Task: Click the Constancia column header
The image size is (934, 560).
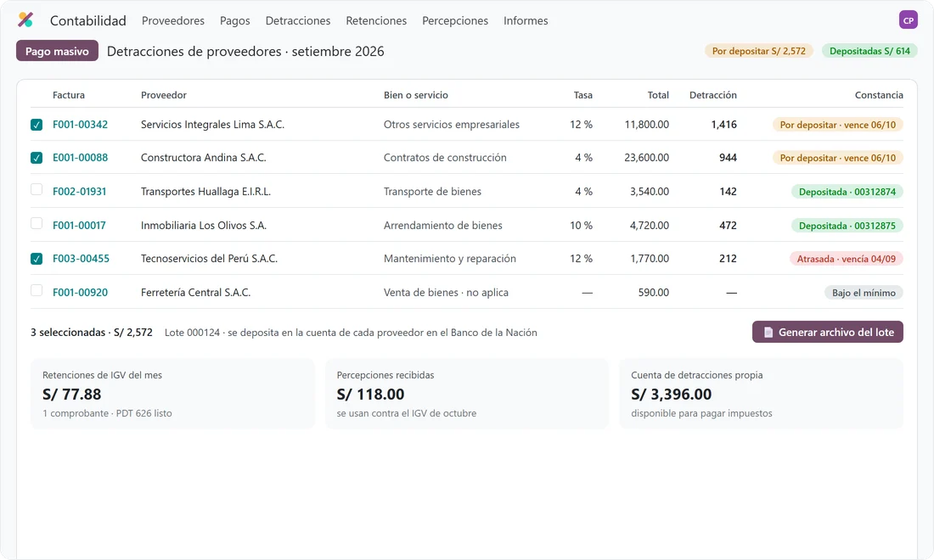Action: pos(879,95)
